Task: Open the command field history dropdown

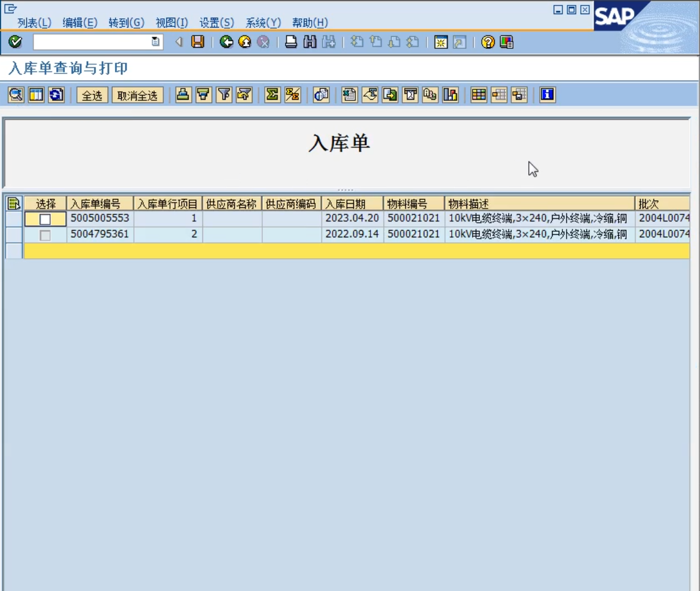Action: 155,42
